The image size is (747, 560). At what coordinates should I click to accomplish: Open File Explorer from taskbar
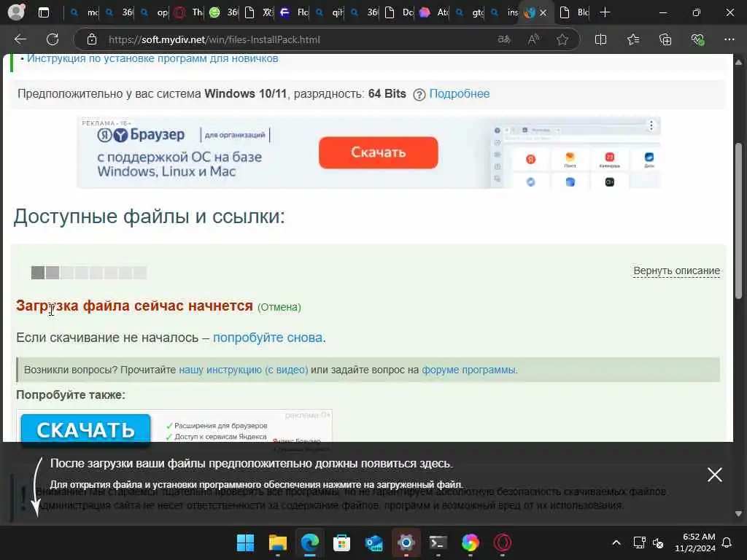point(278,542)
